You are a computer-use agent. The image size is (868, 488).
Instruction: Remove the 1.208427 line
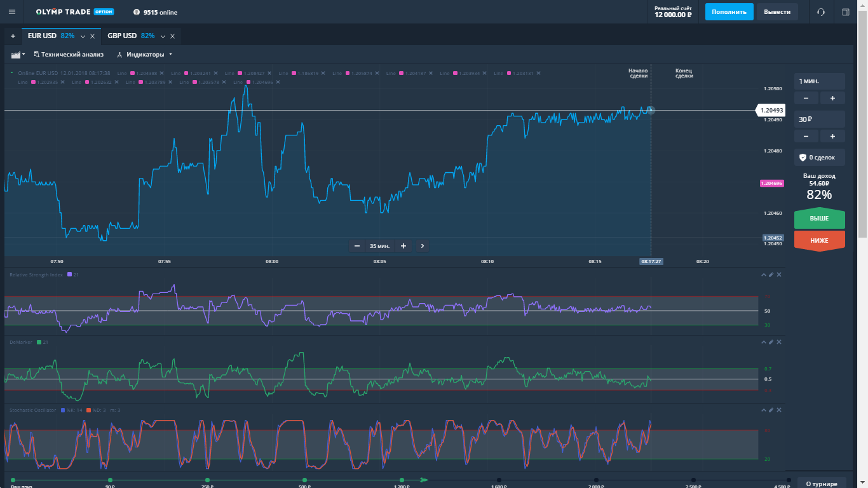click(269, 73)
